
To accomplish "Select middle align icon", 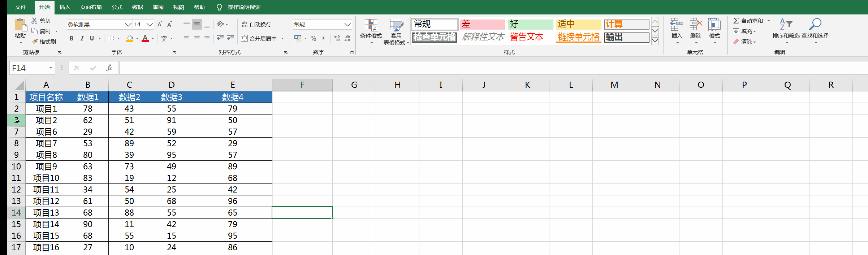I will tap(197, 24).
